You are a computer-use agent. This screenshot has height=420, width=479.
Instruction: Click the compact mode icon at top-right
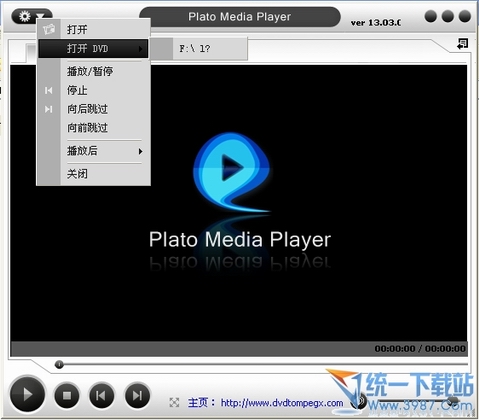pyautogui.click(x=462, y=44)
